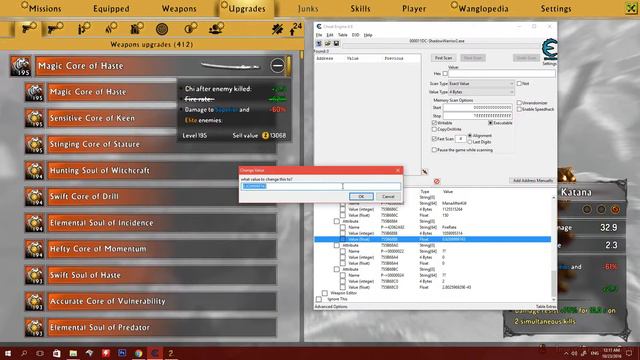The height and width of the screenshot is (360, 640).
Task: Tick the Weapon Editor entry checkbox
Action: [x=325, y=293]
